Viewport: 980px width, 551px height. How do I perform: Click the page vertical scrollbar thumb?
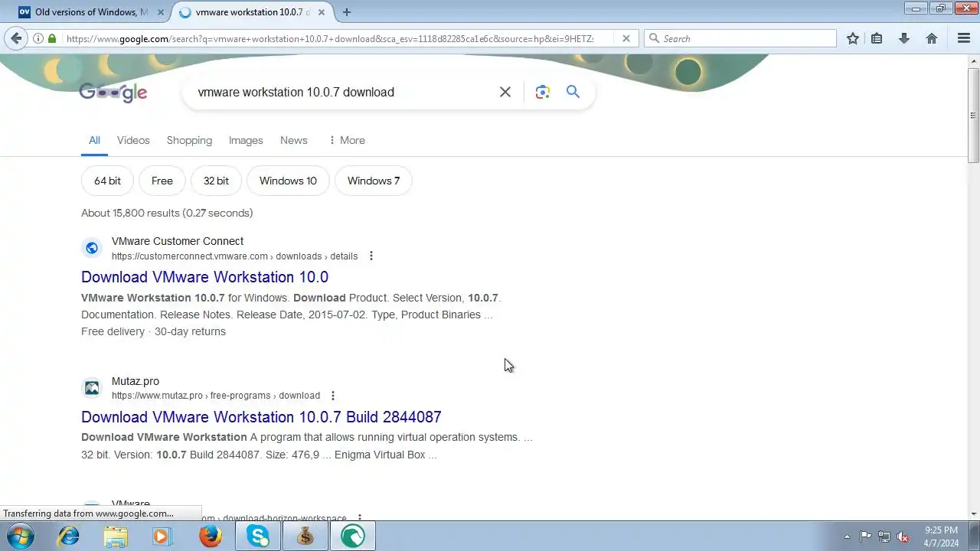(x=973, y=116)
